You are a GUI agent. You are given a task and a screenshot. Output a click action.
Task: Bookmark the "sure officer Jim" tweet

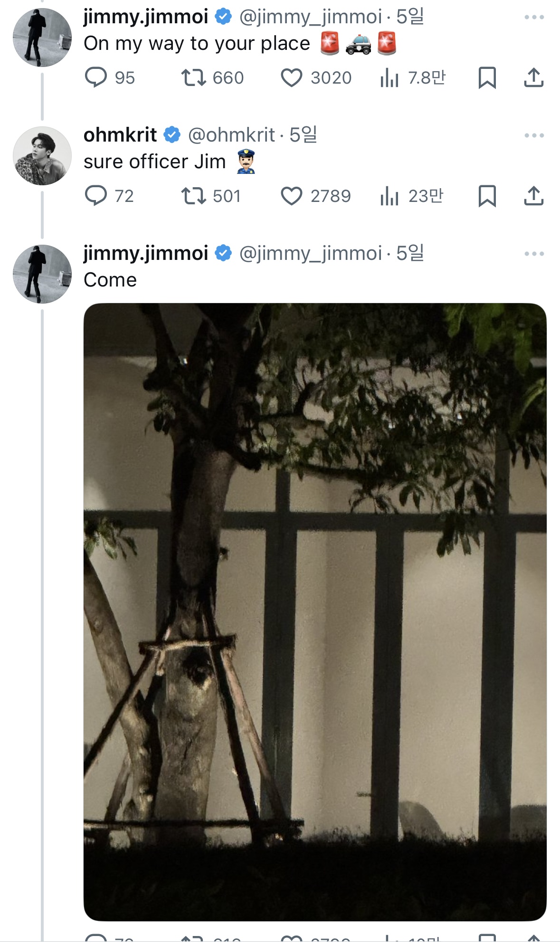point(487,196)
